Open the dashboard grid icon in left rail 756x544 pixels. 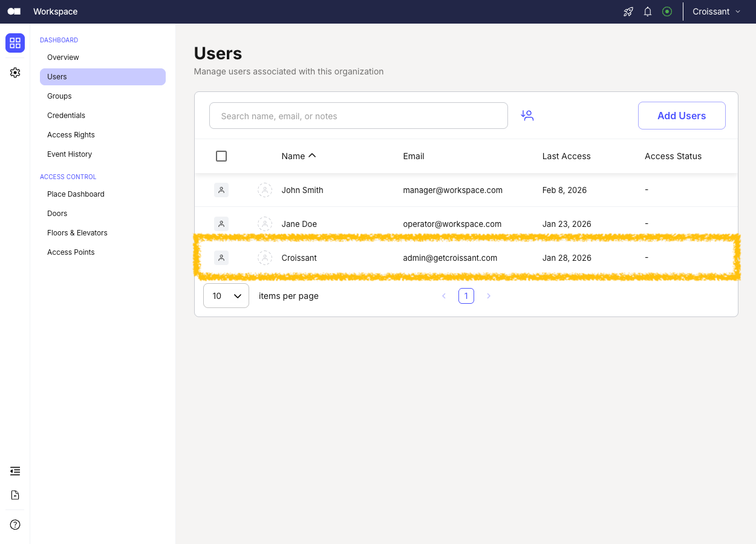15,43
